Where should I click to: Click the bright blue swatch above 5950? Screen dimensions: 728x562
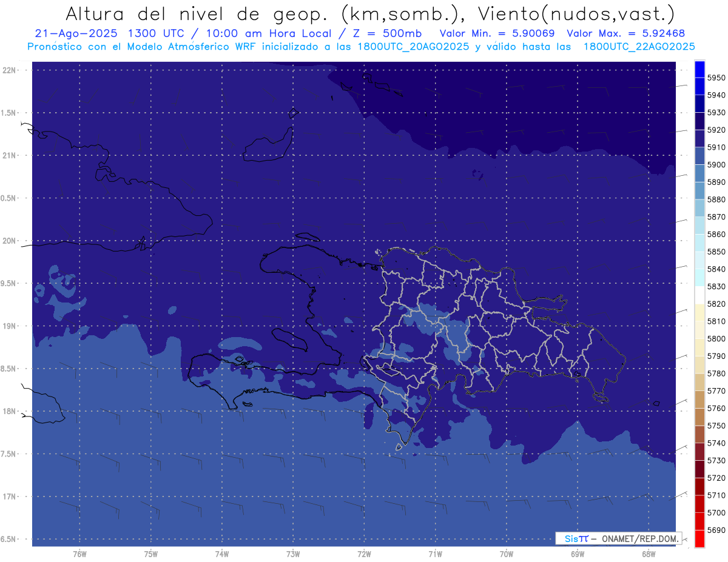[x=699, y=69]
